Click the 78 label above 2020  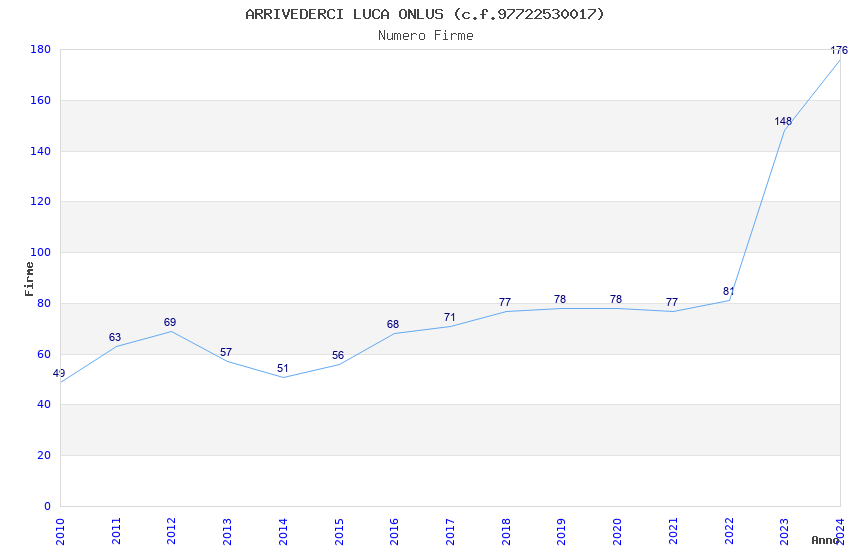point(616,300)
